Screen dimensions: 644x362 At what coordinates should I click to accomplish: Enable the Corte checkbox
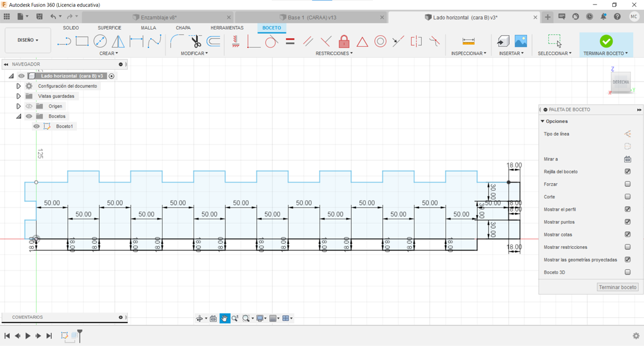tap(627, 197)
